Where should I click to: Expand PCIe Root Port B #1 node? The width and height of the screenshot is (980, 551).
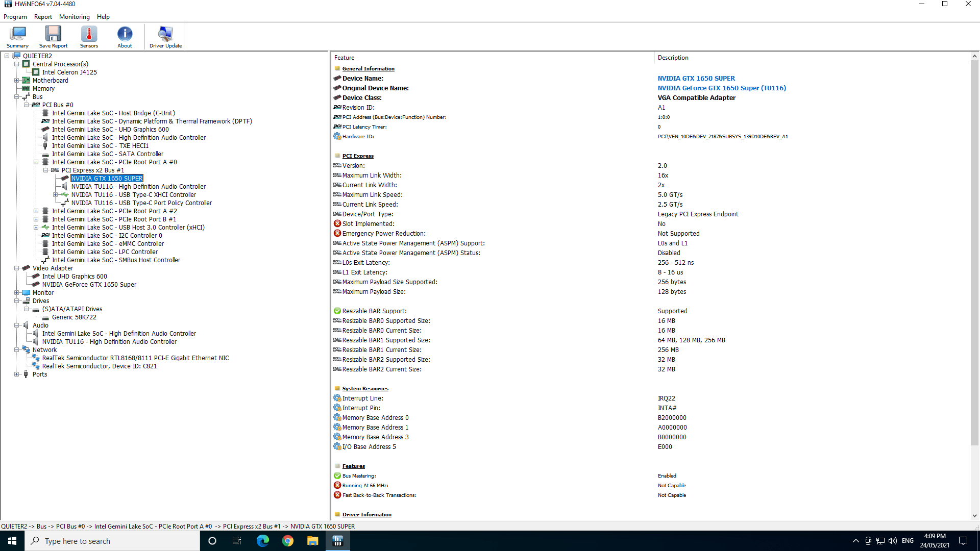coord(36,219)
